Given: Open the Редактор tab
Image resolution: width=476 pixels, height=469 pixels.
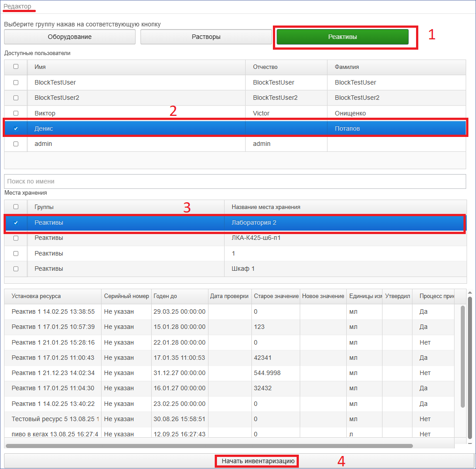Looking at the screenshot, I should (17, 6).
